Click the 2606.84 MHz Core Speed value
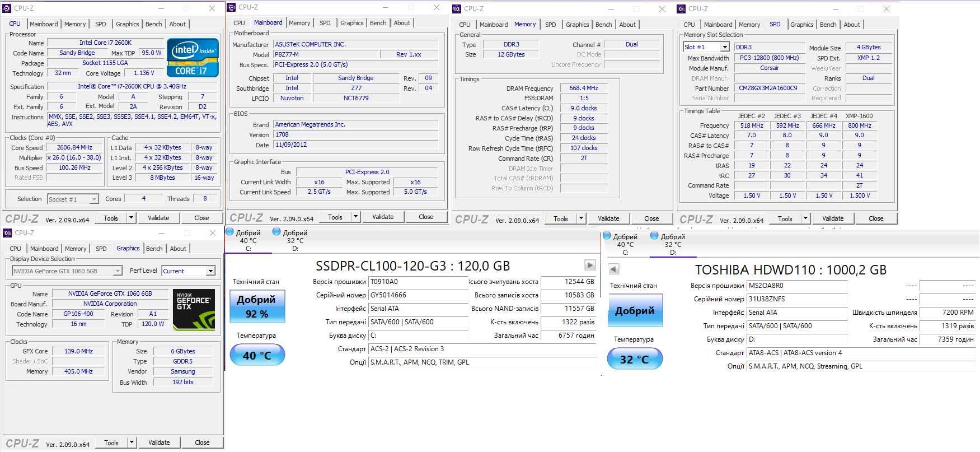 [x=75, y=147]
